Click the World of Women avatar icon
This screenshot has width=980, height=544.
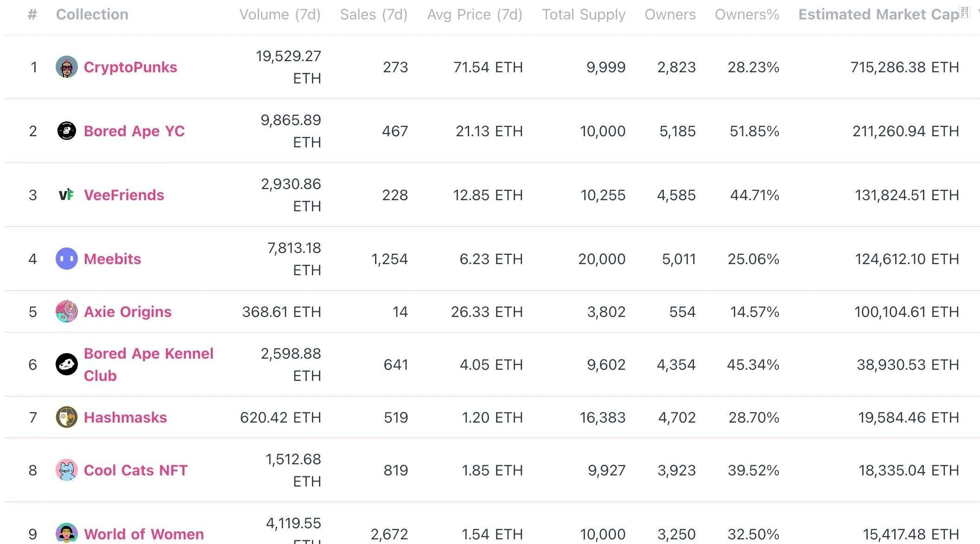pyautogui.click(x=67, y=533)
